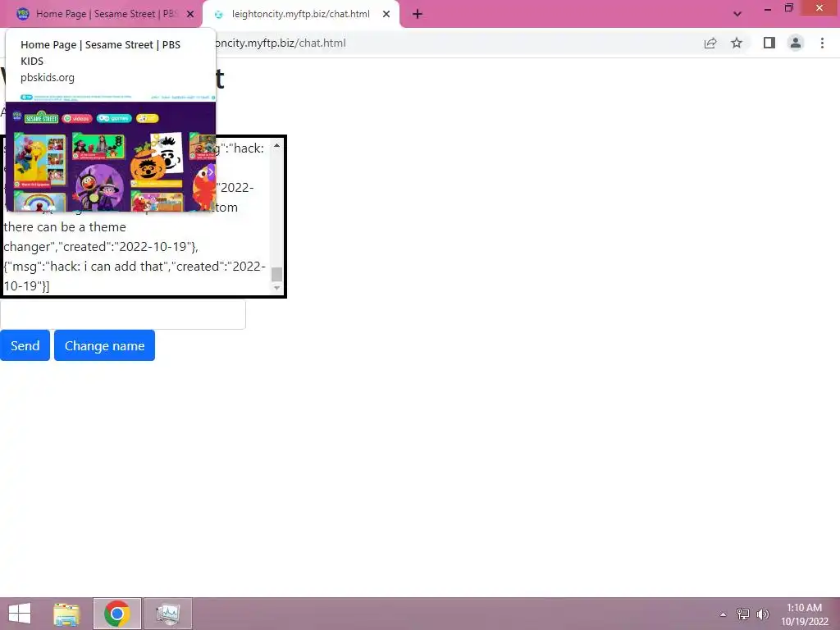
Task: Select the leightoncity chat.html tab
Action: click(300, 14)
